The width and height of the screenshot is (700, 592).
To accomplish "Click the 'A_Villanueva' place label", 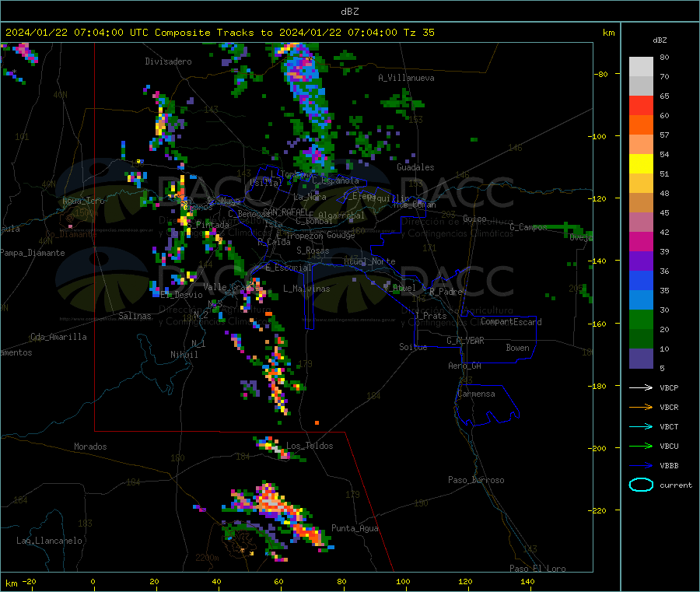I will click(406, 78).
